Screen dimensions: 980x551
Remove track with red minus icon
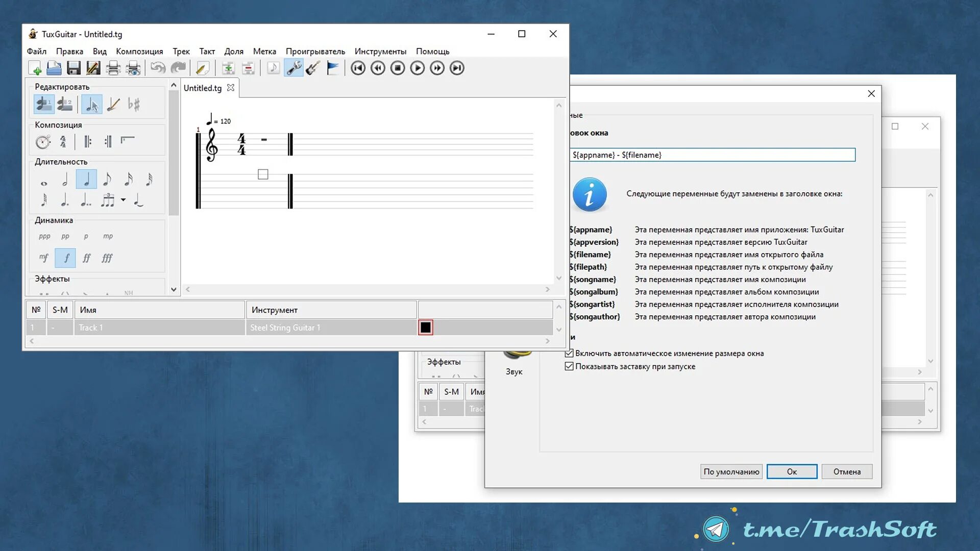tap(248, 68)
